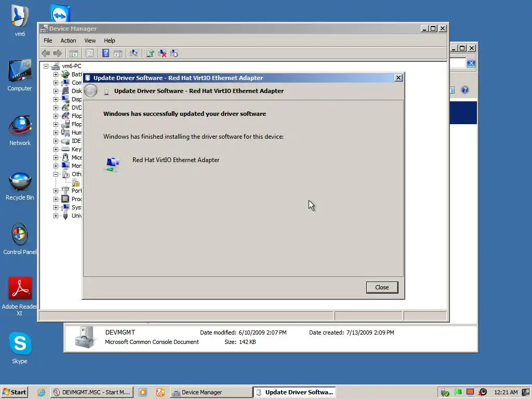Expand the Proc tree node

click(56, 199)
